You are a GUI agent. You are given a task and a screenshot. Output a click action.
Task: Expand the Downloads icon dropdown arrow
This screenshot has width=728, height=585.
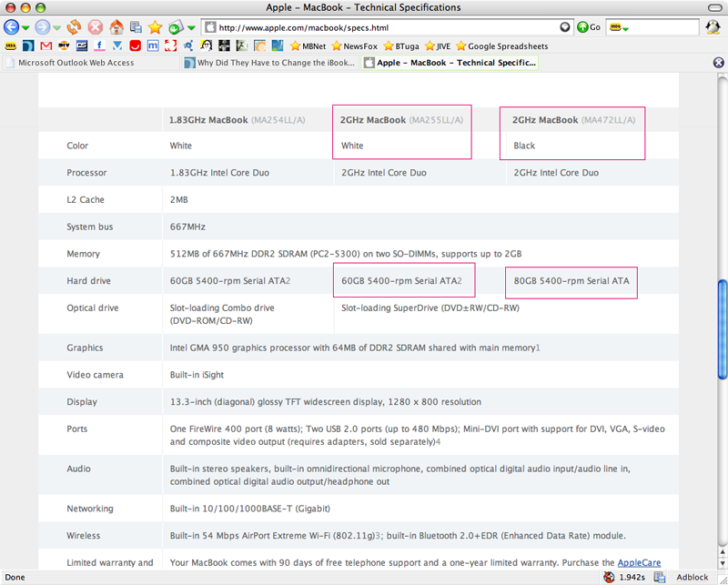pos(191,28)
